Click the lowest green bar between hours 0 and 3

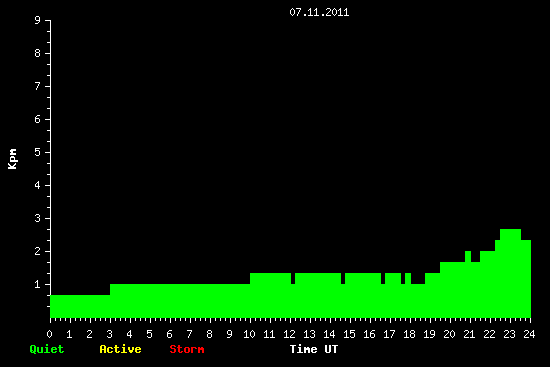[x=80, y=306]
